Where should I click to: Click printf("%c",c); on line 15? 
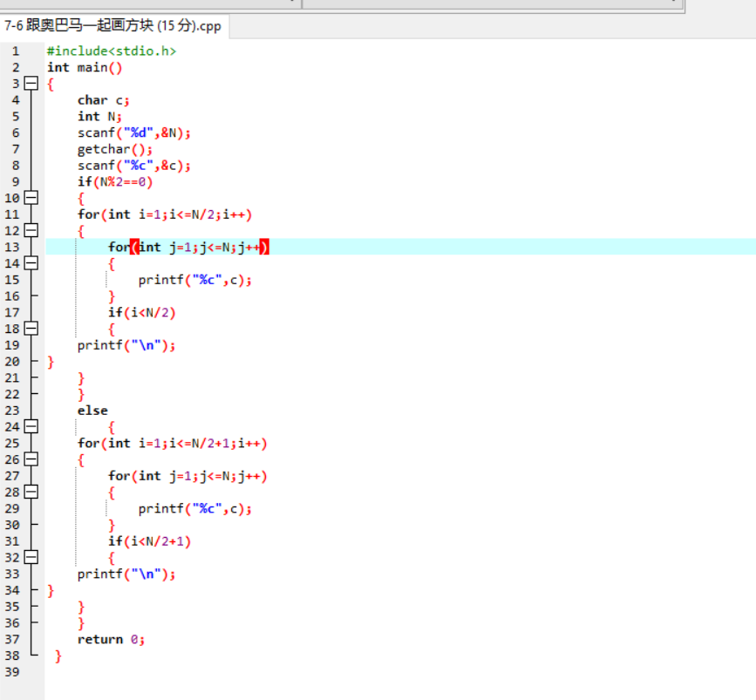tap(194, 280)
